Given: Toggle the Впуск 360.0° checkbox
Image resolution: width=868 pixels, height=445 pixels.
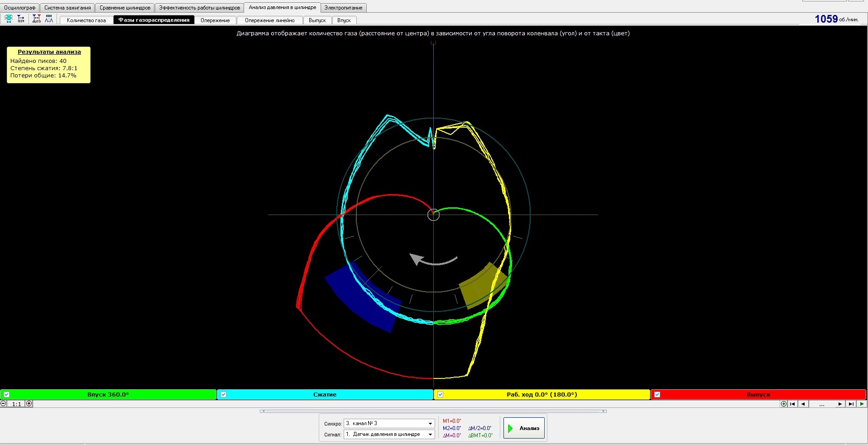Looking at the screenshot, I should click(x=7, y=394).
